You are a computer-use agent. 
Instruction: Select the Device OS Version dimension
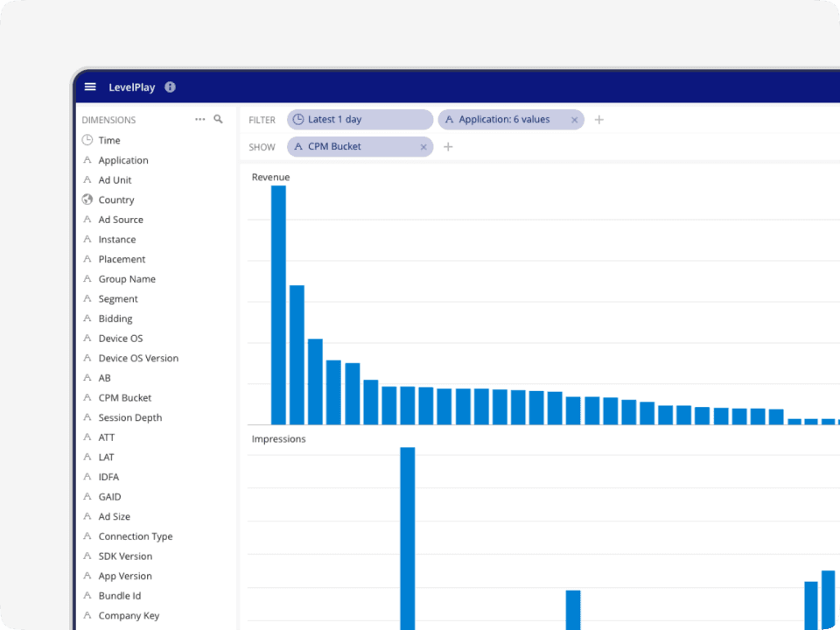(x=138, y=359)
